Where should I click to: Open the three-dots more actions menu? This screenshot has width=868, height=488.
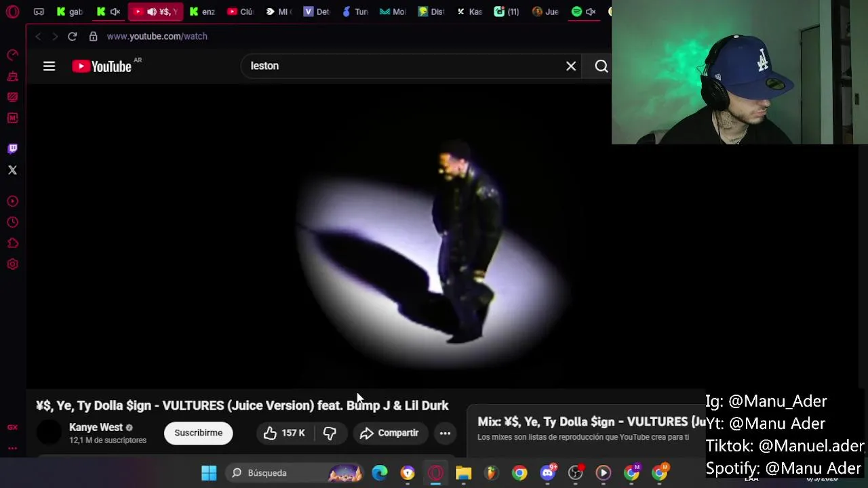[x=445, y=432]
